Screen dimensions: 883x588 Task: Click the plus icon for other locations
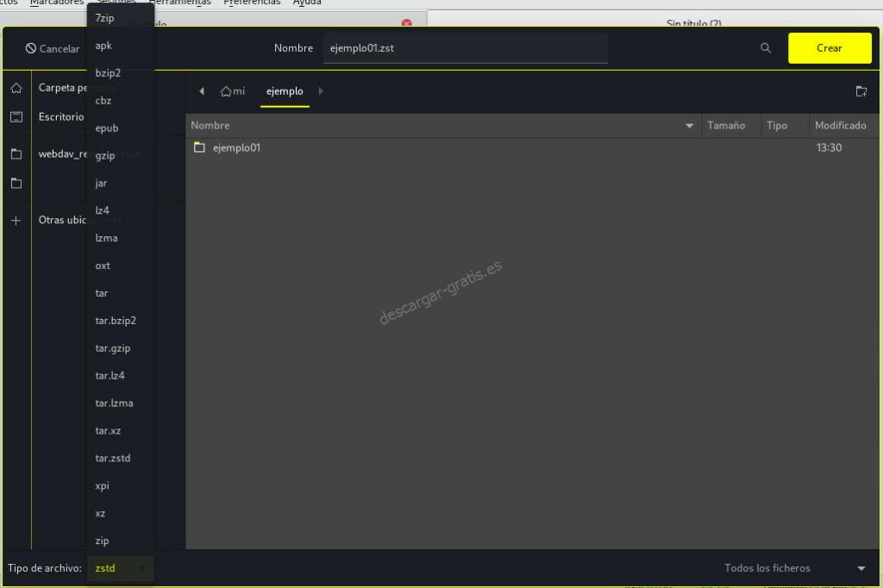point(16,220)
